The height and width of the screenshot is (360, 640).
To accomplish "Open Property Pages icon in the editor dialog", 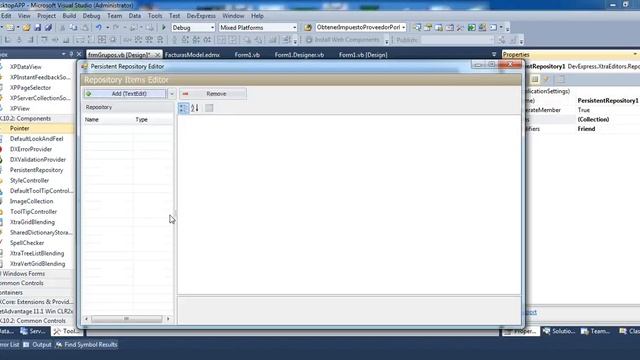I will click(x=209, y=108).
